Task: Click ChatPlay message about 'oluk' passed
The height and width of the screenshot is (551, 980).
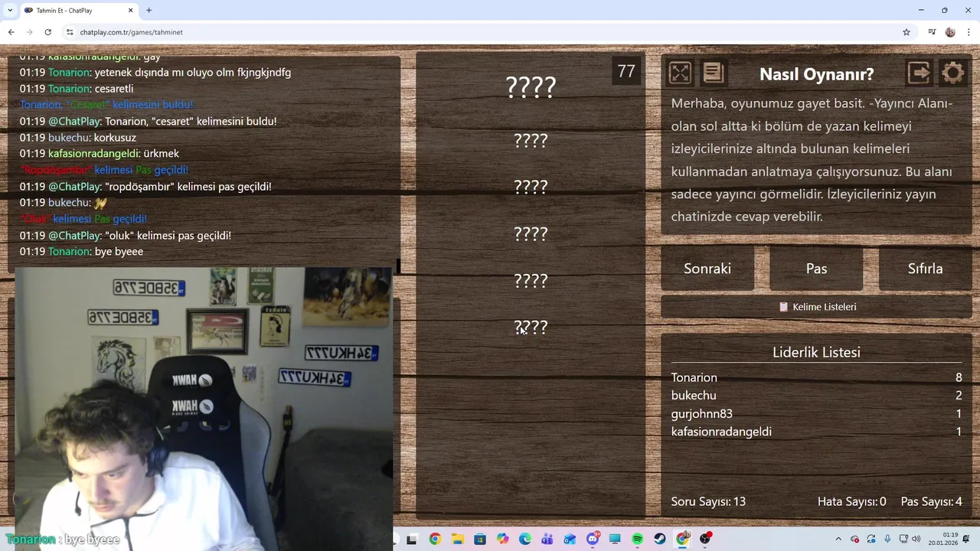Action: click(x=125, y=236)
